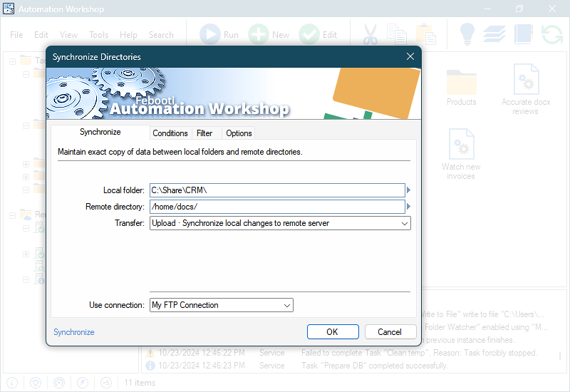Click the Folder Watcher enabled log line
This screenshot has height=392, width=570.
[x=486, y=327]
